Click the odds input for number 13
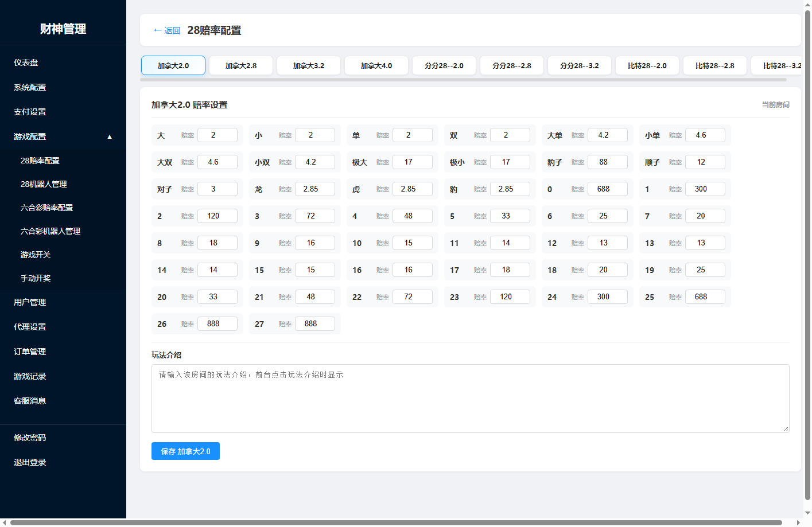The width and height of the screenshot is (812, 527). (x=705, y=243)
